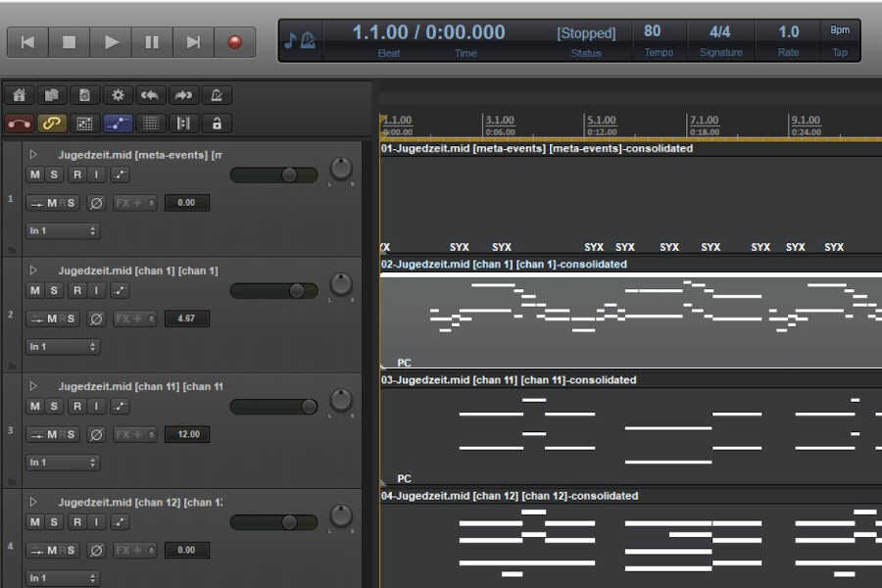Open In 1 input dropdown on meta-events track
882x588 pixels.
[x=63, y=230]
